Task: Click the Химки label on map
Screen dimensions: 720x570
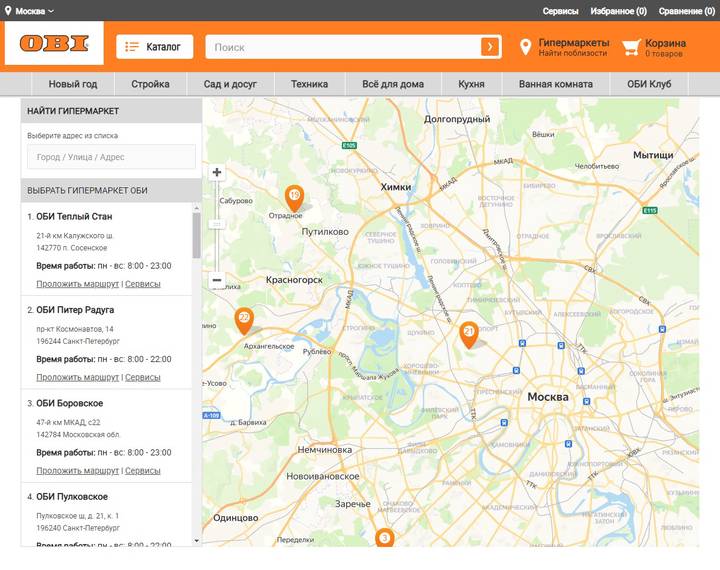Action: 396,187
